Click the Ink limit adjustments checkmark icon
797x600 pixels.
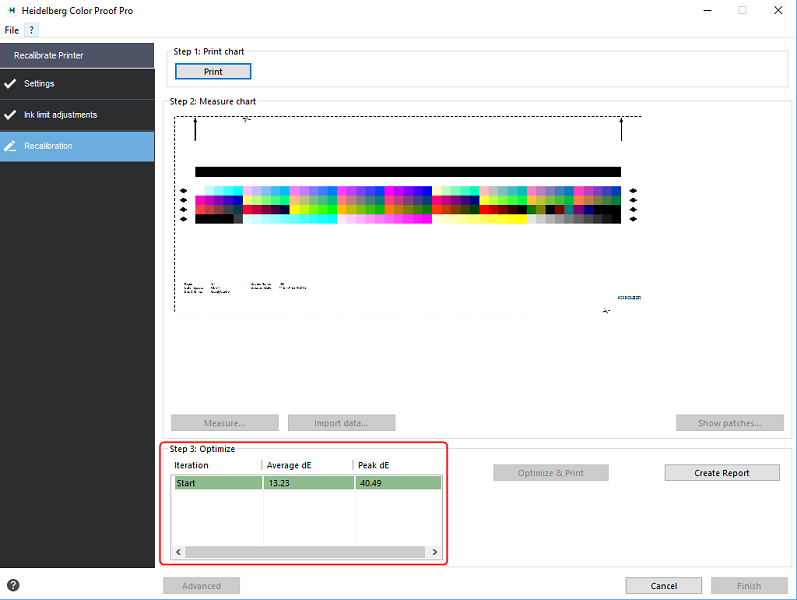(10, 115)
